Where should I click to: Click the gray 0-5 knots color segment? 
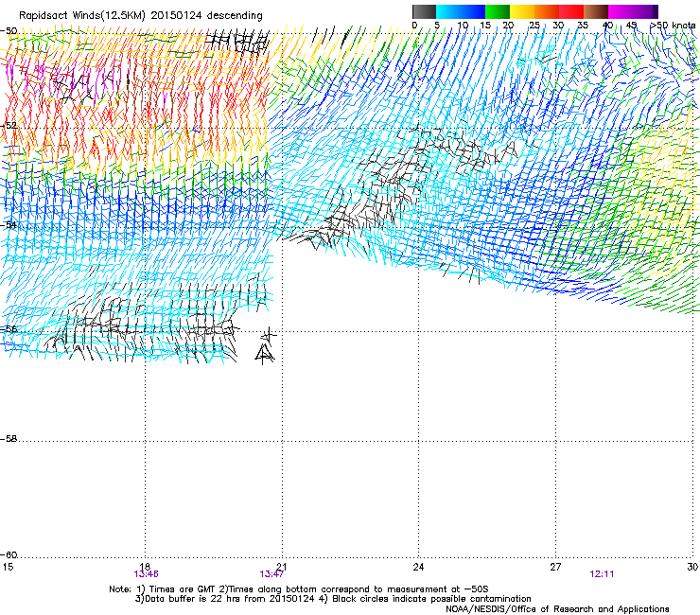click(x=424, y=11)
